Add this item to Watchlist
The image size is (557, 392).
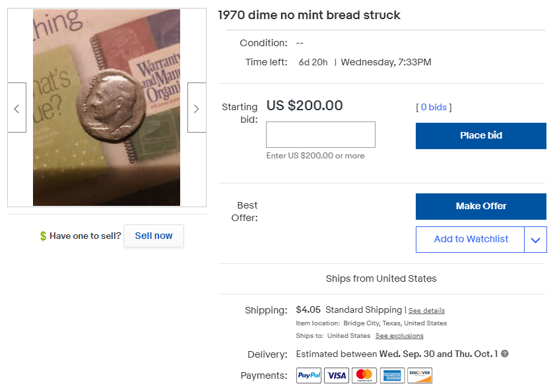click(x=471, y=240)
